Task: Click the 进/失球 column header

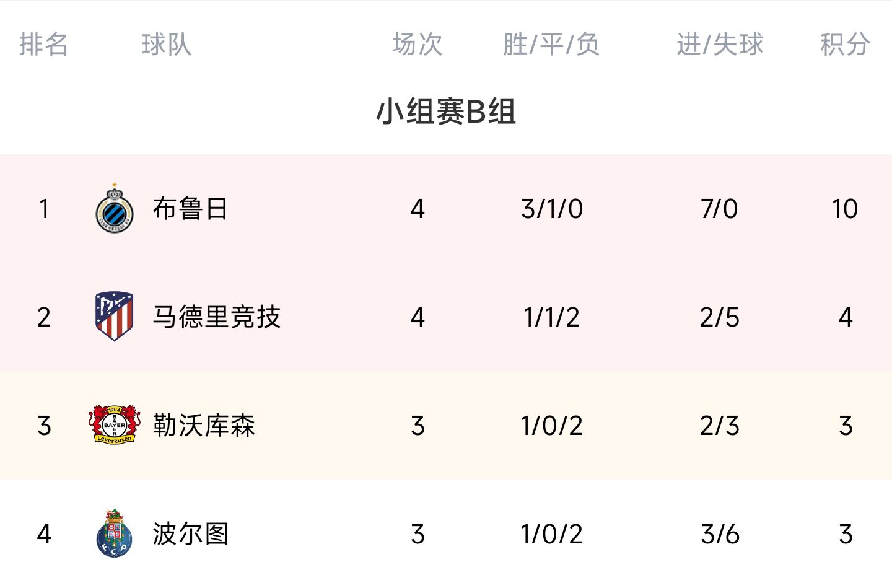Action: 720,45
